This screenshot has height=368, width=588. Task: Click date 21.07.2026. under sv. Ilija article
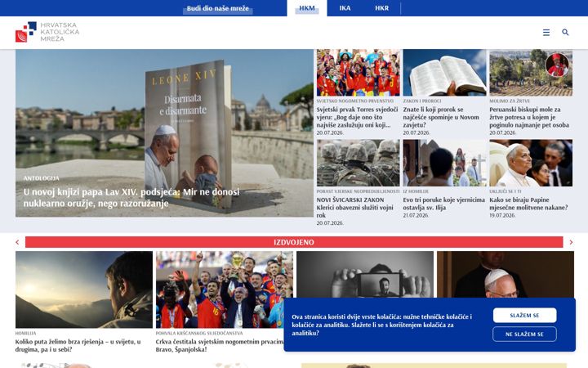click(x=416, y=216)
